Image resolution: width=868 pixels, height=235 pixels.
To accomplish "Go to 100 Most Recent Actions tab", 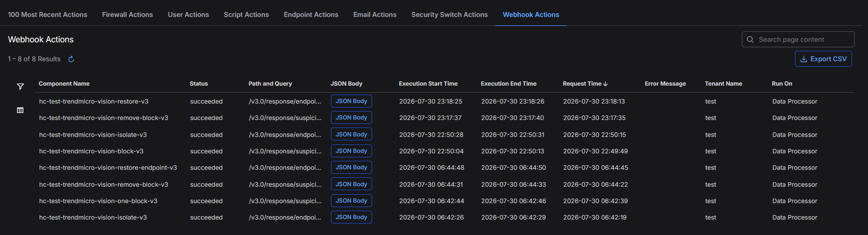I will point(48,14).
